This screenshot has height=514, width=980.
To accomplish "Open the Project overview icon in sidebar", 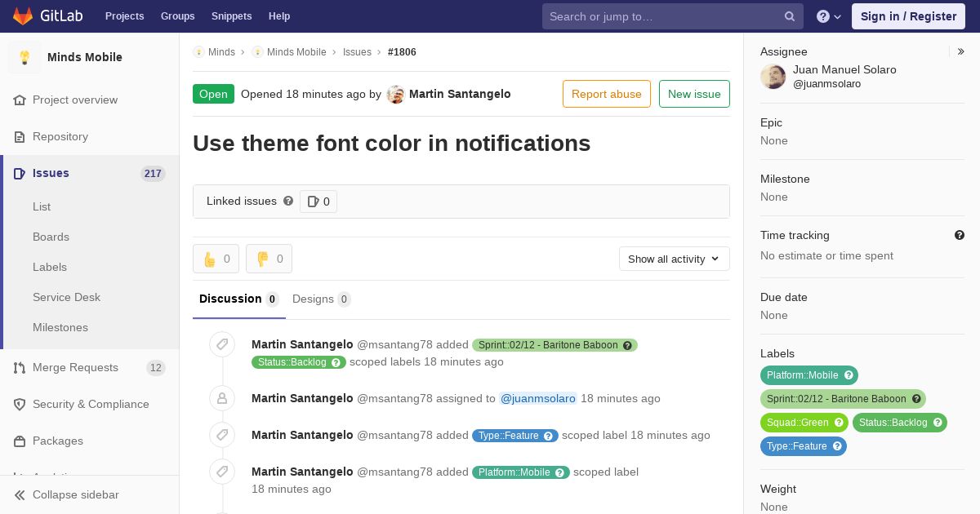I will pyautogui.click(x=20, y=100).
